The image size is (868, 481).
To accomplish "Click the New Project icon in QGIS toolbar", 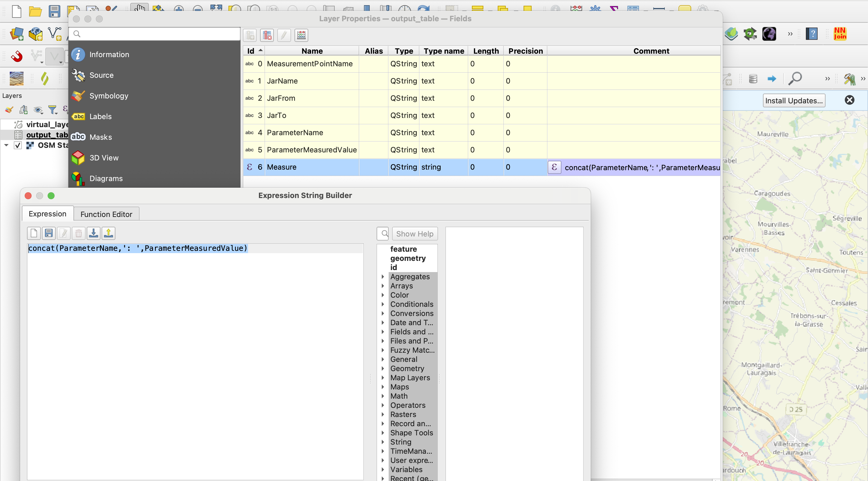I will [x=17, y=11].
